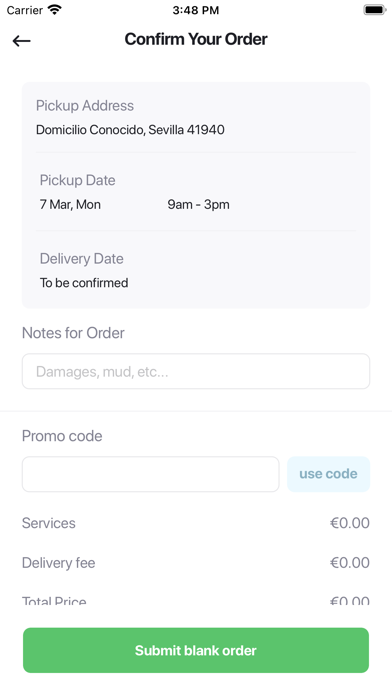Tap the back arrow icon

click(21, 41)
